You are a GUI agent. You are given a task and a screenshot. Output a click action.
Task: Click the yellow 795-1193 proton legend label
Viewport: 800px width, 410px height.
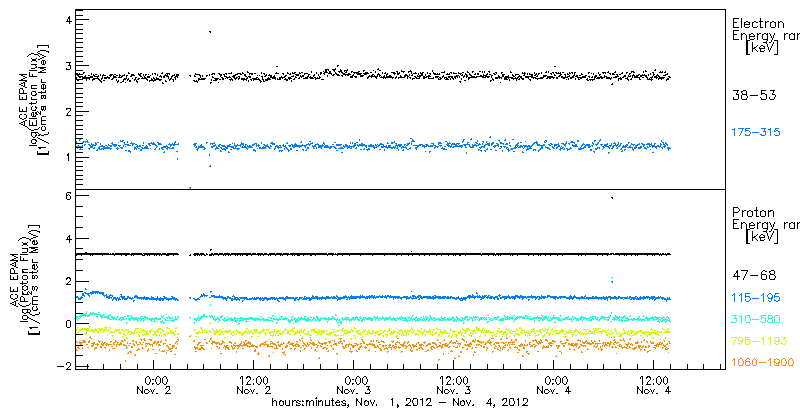(759, 341)
